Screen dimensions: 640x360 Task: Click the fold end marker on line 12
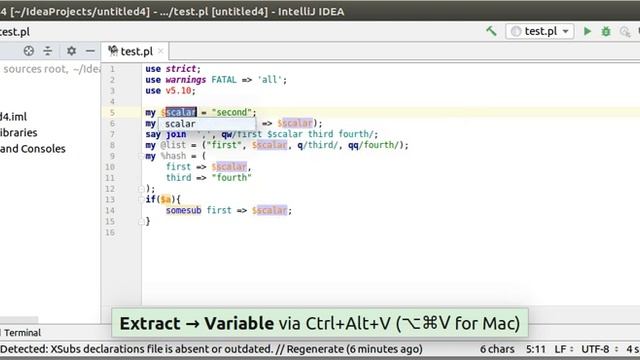point(140,189)
